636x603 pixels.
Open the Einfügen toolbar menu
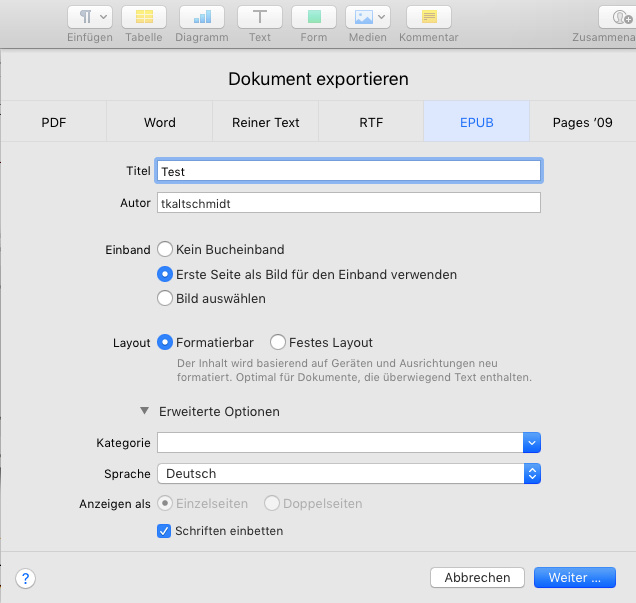coord(90,17)
